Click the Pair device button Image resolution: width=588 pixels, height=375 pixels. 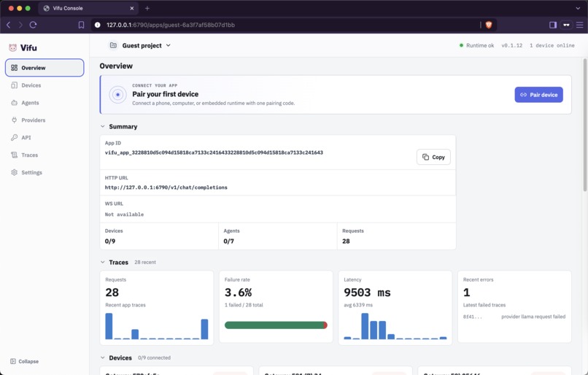(538, 95)
